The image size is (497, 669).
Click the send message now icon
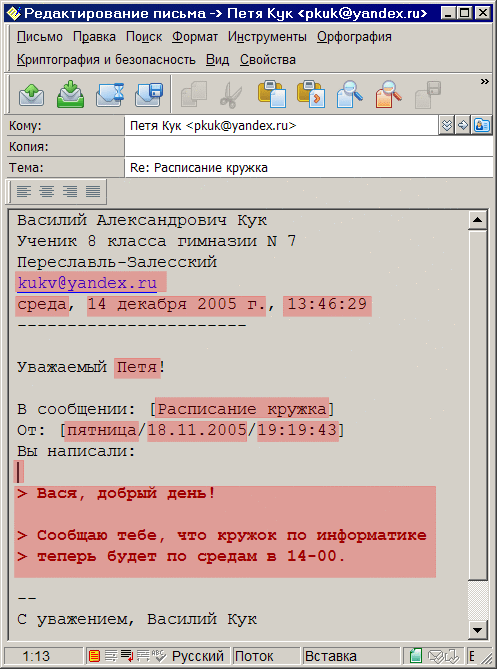pyautogui.click(x=32, y=94)
